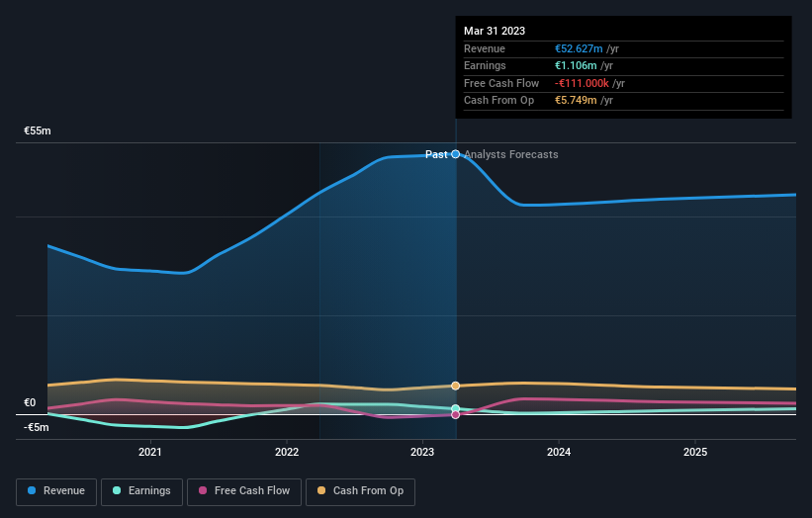This screenshot has width=812, height=518.
Task: Select the teal Earnings data point marker
Action: (x=455, y=408)
